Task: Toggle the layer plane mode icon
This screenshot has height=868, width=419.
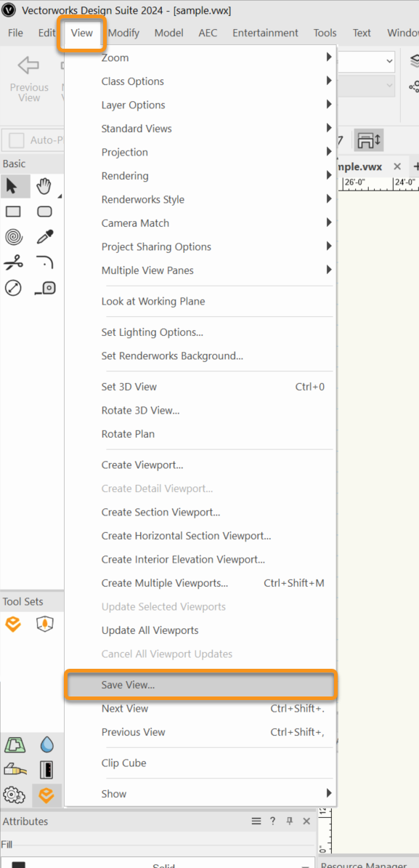Action: (x=369, y=140)
